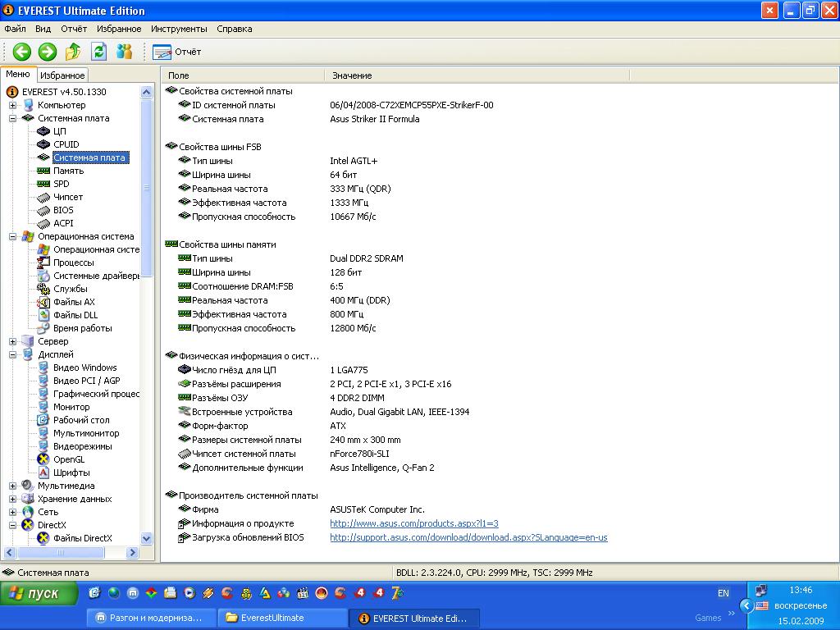Screen dimensions: 840x630
Task: Click the green Back arrow toolbar icon
Action: [21, 52]
